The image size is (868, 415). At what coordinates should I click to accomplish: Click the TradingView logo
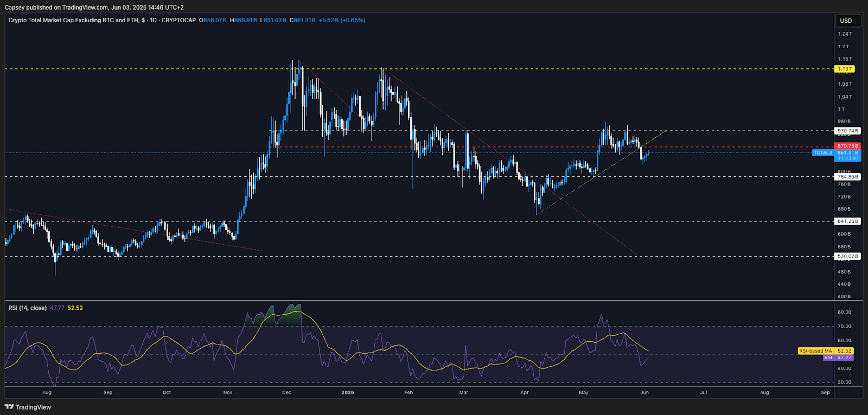pos(28,407)
